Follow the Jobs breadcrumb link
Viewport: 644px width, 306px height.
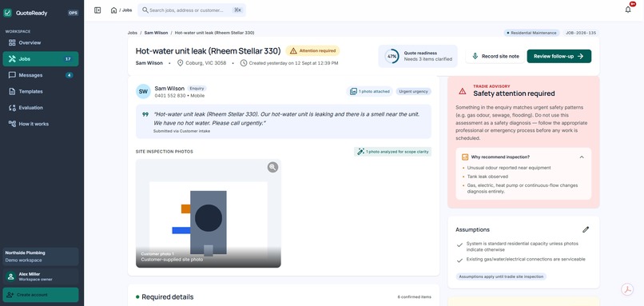tap(133, 33)
